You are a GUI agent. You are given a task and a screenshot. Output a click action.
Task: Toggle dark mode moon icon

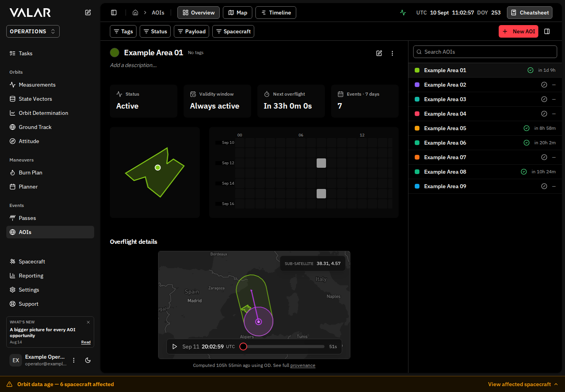pyautogui.click(x=88, y=360)
